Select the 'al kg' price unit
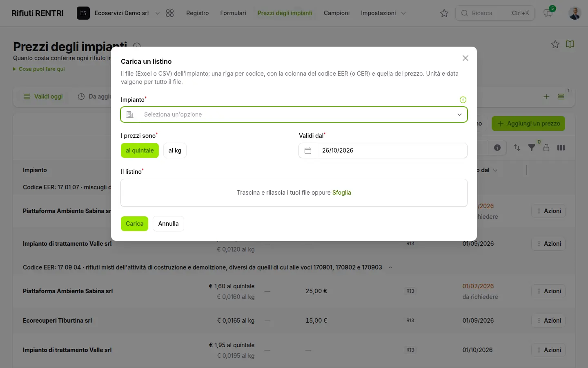 (175, 150)
